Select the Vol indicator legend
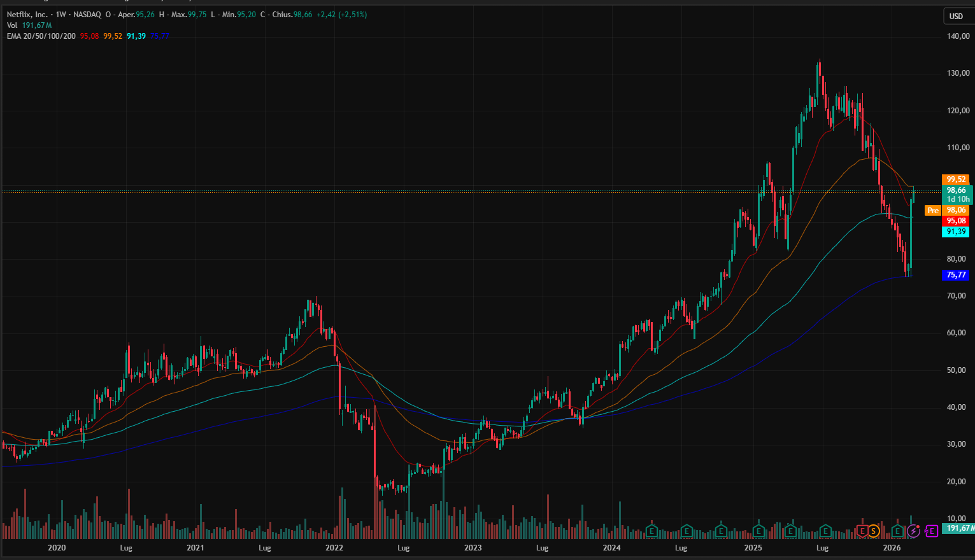Viewport: 975px width, 560px height. [12, 25]
